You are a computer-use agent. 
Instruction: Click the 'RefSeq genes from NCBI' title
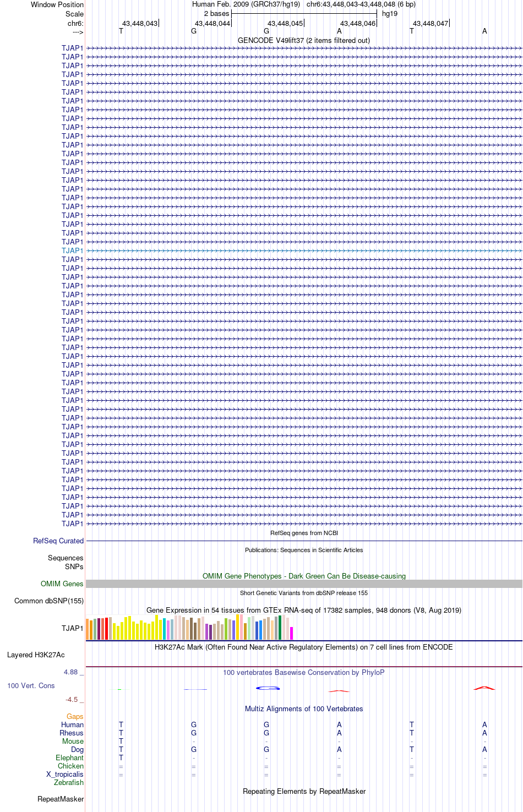tap(304, 533)
